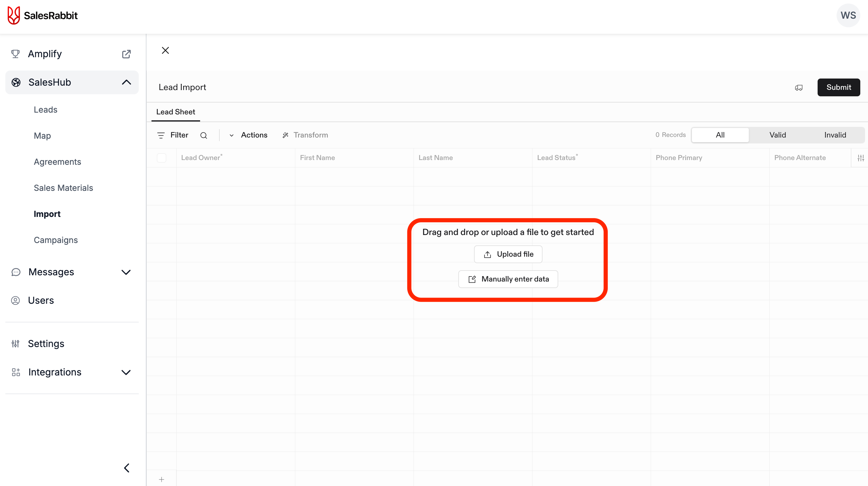Switch to the Lead Sheet tab

point(175,112)
